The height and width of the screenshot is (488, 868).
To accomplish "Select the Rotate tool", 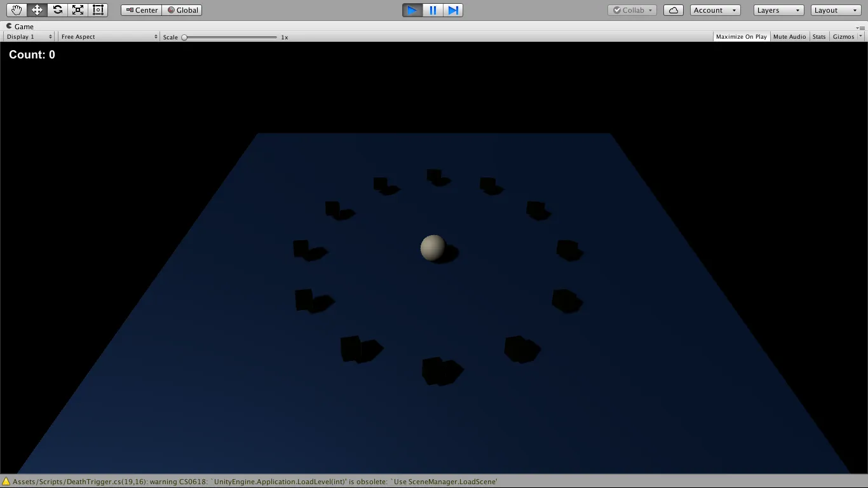I will (x=57, y=10).
